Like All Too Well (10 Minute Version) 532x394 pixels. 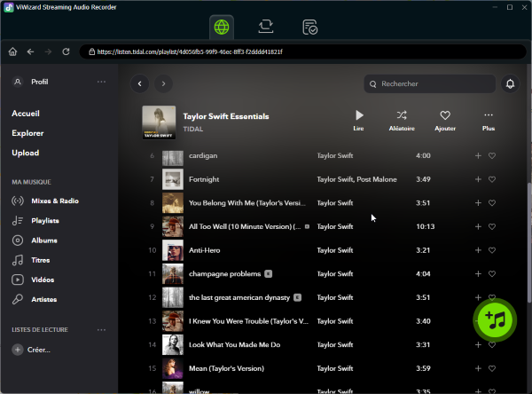[x=492, y=226]
